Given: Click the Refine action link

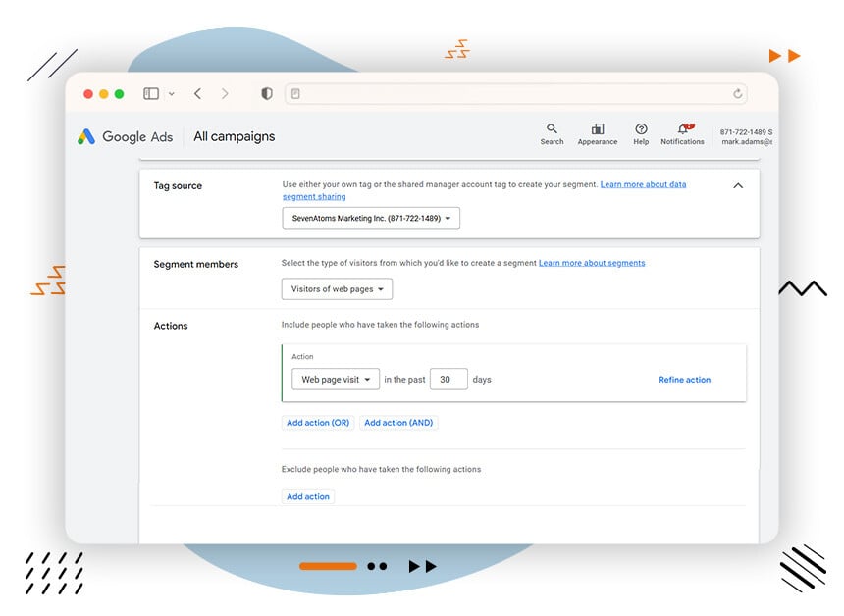Looking at the screenshot, I should (x=684, y=379).
